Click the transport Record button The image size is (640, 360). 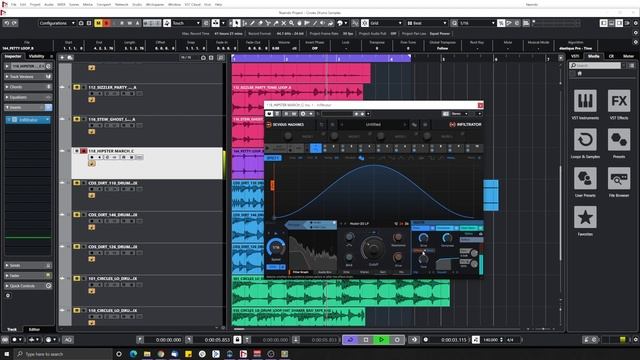[x=397, y=340]
